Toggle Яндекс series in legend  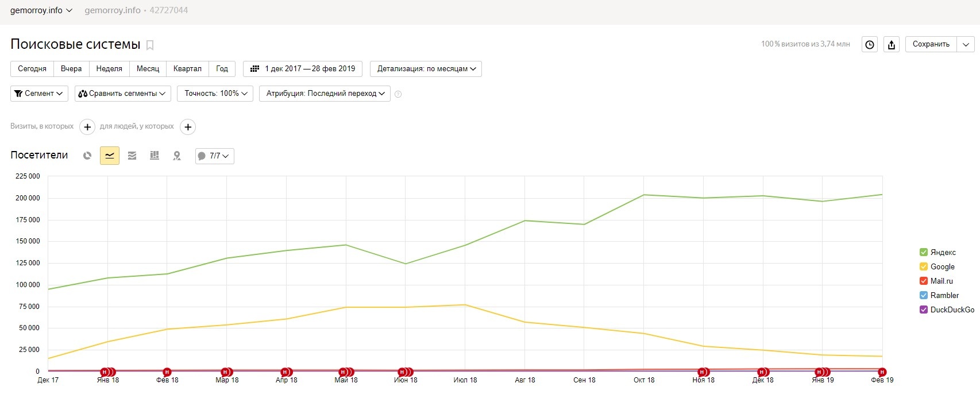pyautogui.click(x=924, y=252)
